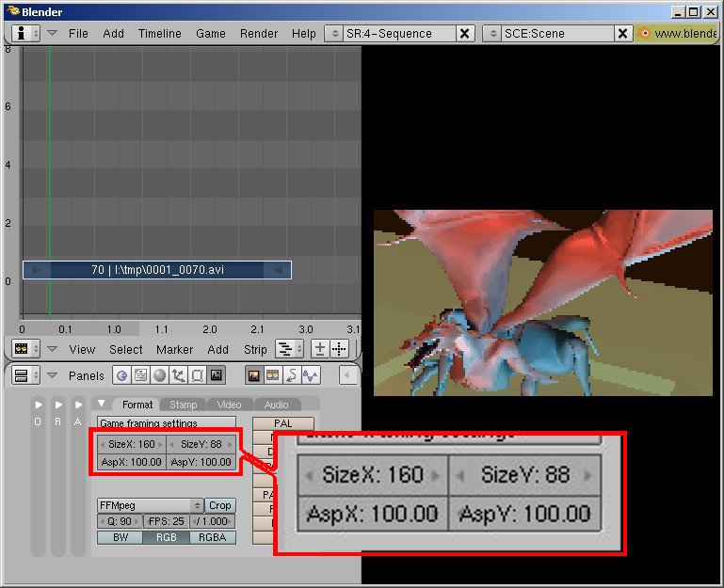Open the SCE scene browse arrows
This screenshot has width=724, height=588.
pyautogui.click(x=492, y=33)
